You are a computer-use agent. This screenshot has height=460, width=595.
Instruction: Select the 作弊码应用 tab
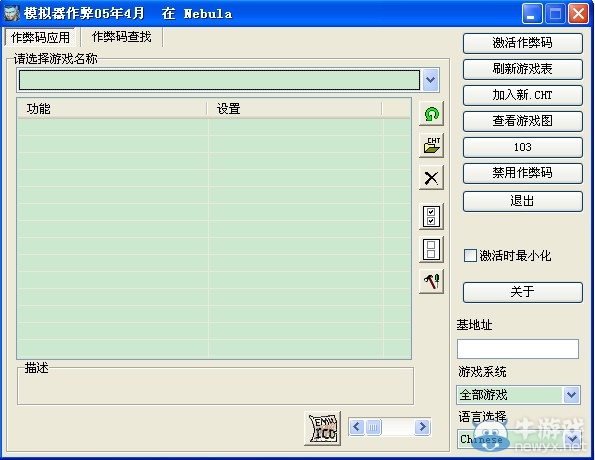pyautogui.click(x=40, y=37)
